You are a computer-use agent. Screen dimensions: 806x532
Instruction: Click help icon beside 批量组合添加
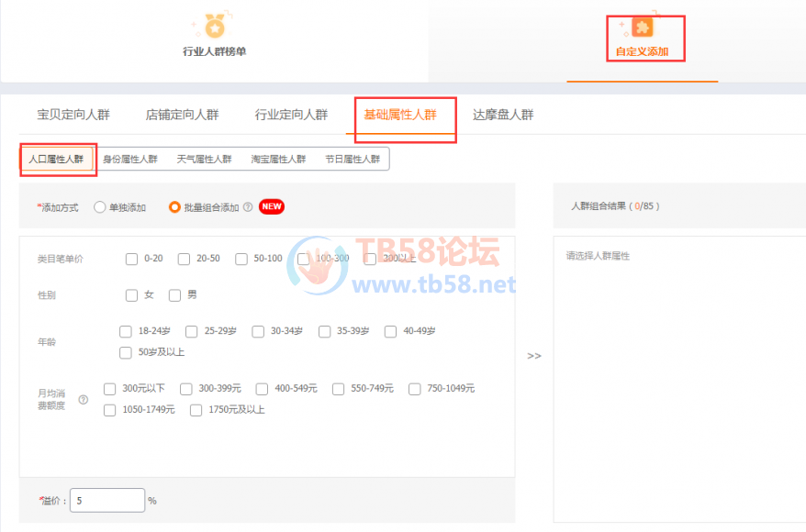click(248, 207)
